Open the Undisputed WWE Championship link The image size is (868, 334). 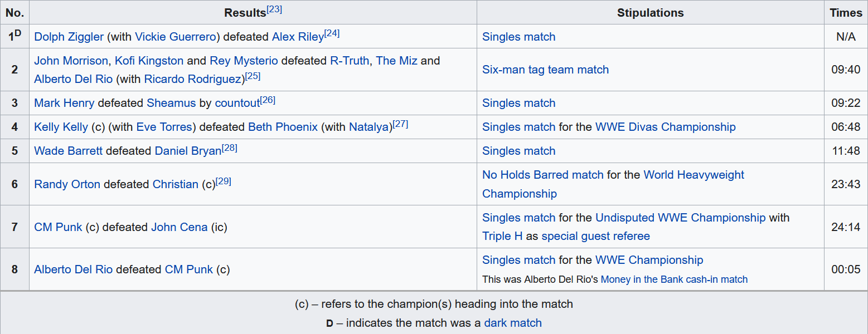coord(680,218)
